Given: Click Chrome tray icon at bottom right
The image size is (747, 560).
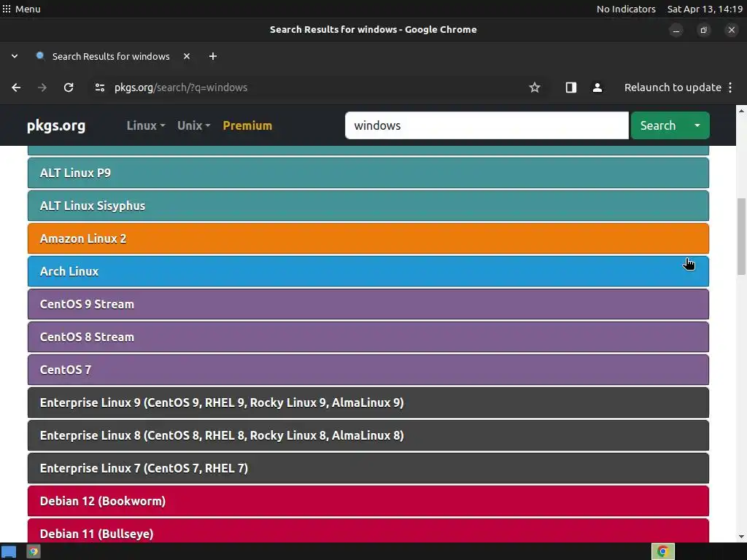Looking at the screenshot, I should tap(662, 551).
